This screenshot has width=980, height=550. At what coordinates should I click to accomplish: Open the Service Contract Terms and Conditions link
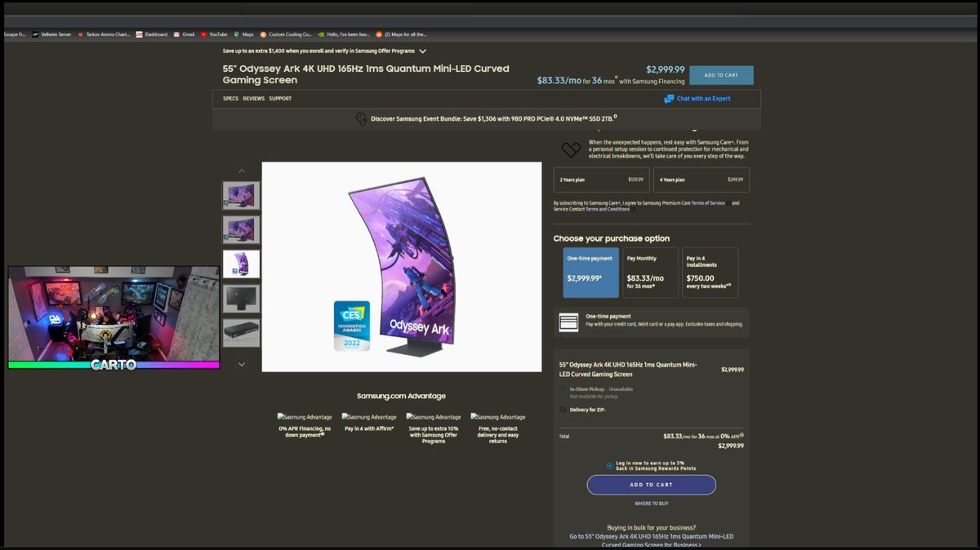(608, 209)
